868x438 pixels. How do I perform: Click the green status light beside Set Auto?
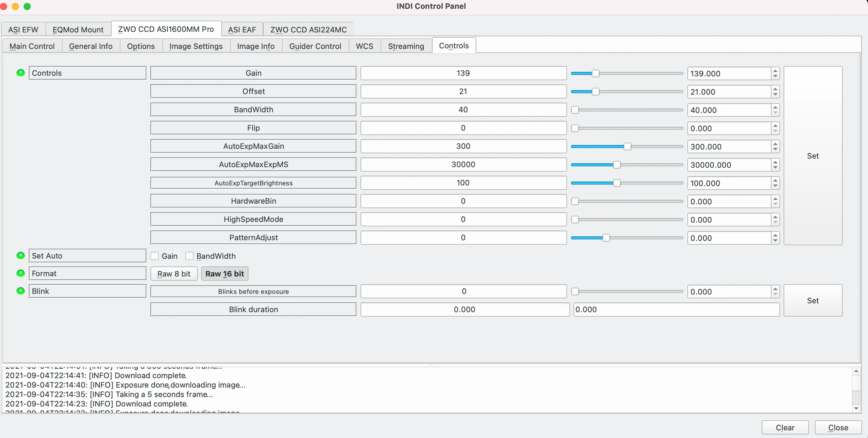pyautogui.click(x=21, y=256)
